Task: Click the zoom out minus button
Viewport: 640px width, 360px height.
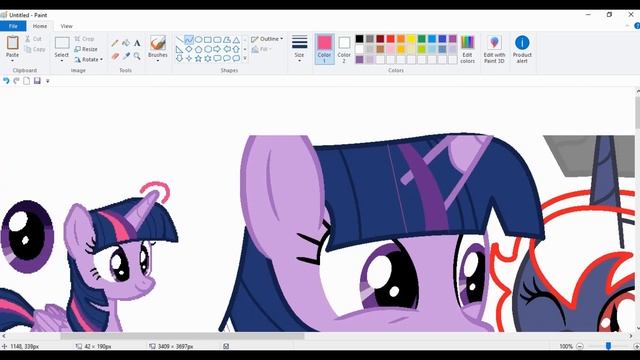Action: pyautogui.click(x=580, y=346)
